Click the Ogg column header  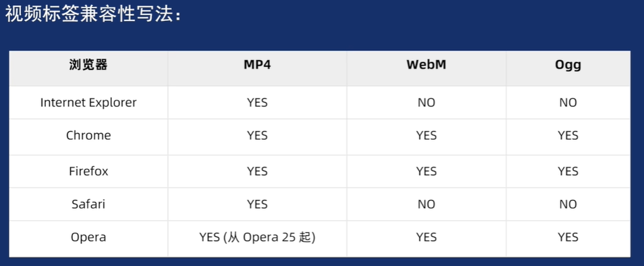(568, 65)
